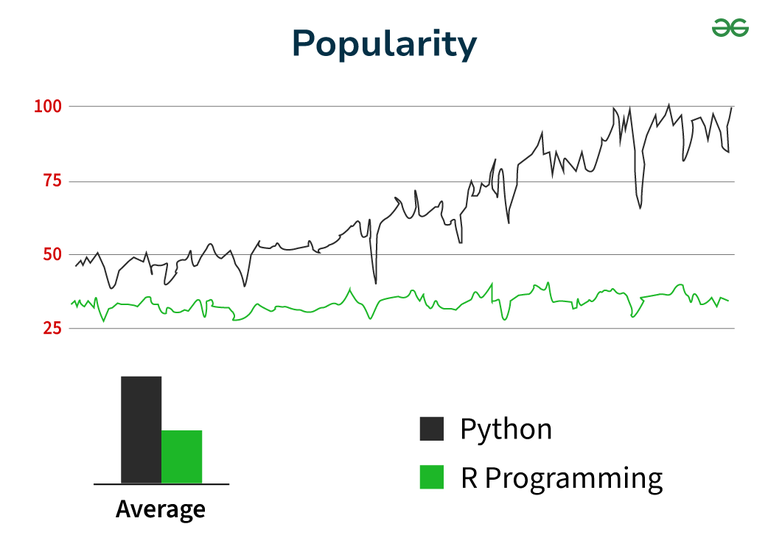Select the R Programming legend label
The height and width of the screenshot is (549, 768).
click(x=561, y=478)
